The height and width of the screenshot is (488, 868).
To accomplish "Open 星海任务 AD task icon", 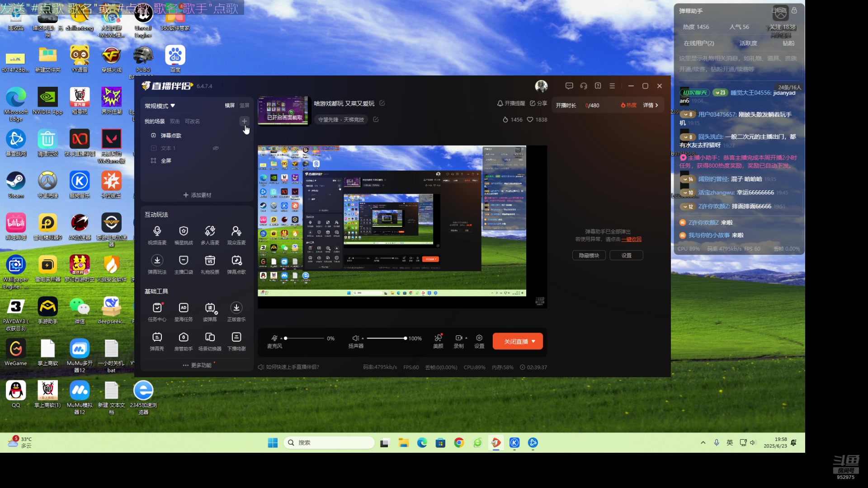I will pos(184,312).
